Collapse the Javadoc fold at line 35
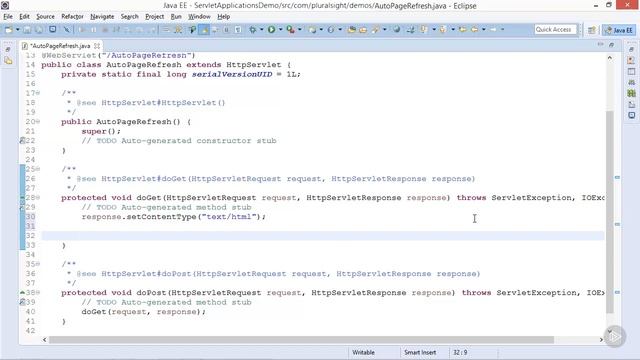Image resolution: width=640 pixels, height=360 pixels. click(38, 264)
